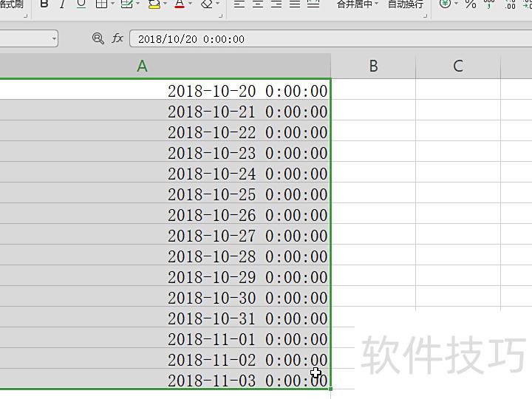Apply cell borders icon
The image size is (532, 399).
point(101,4)
